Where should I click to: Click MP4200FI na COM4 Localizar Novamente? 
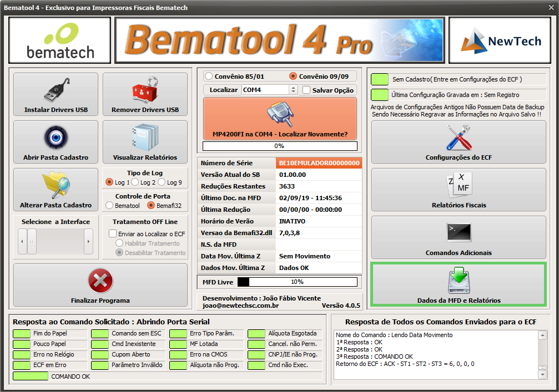click(280, 119)
